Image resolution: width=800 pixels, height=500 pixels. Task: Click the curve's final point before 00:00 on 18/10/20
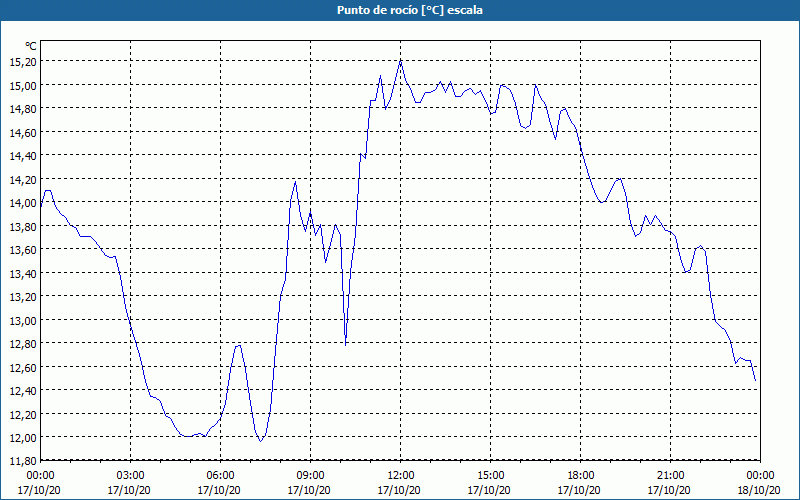[755, 380]
